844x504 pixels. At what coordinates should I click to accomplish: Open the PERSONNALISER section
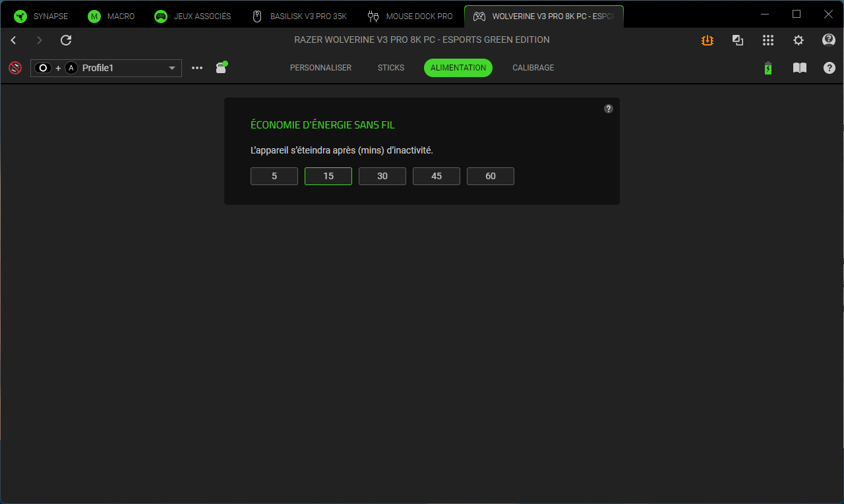(320, 68)
